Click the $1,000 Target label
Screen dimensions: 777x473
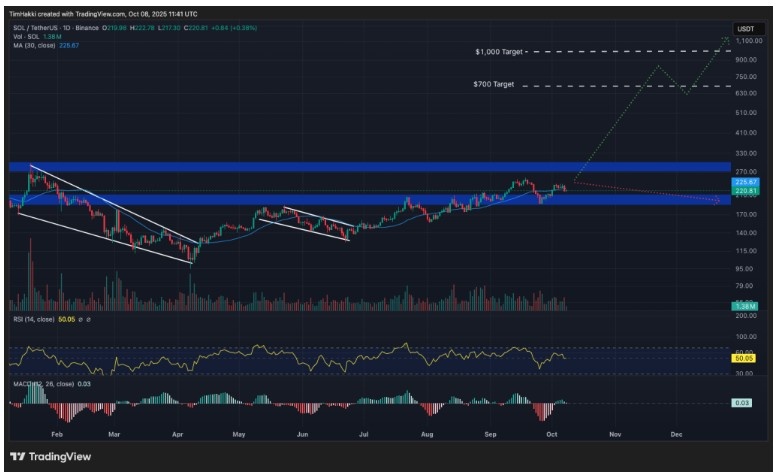point(499,52)
